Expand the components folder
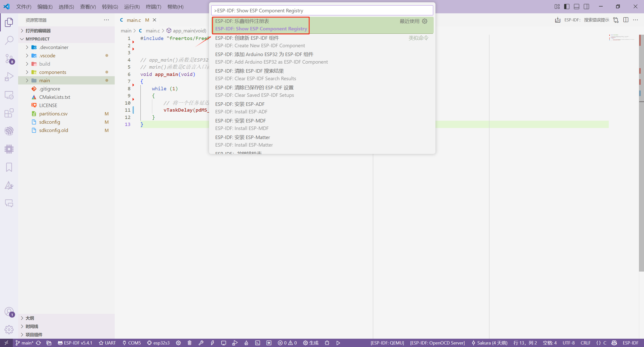Screen dimensions: 644x347 (53, 72)
